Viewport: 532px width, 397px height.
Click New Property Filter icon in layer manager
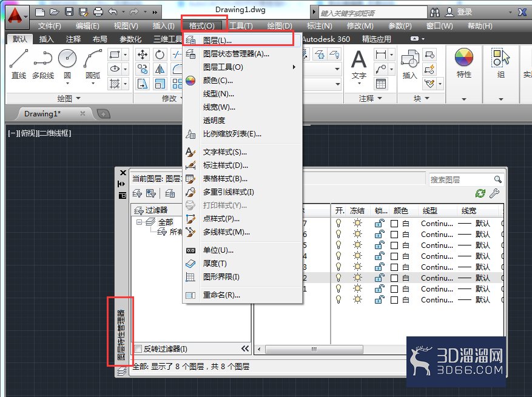tap(137, 193)
